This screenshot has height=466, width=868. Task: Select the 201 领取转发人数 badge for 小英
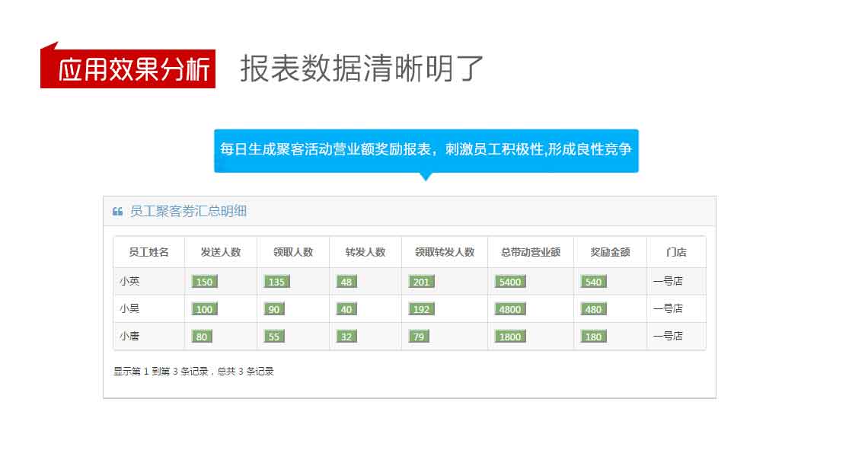tap(421, 281)
